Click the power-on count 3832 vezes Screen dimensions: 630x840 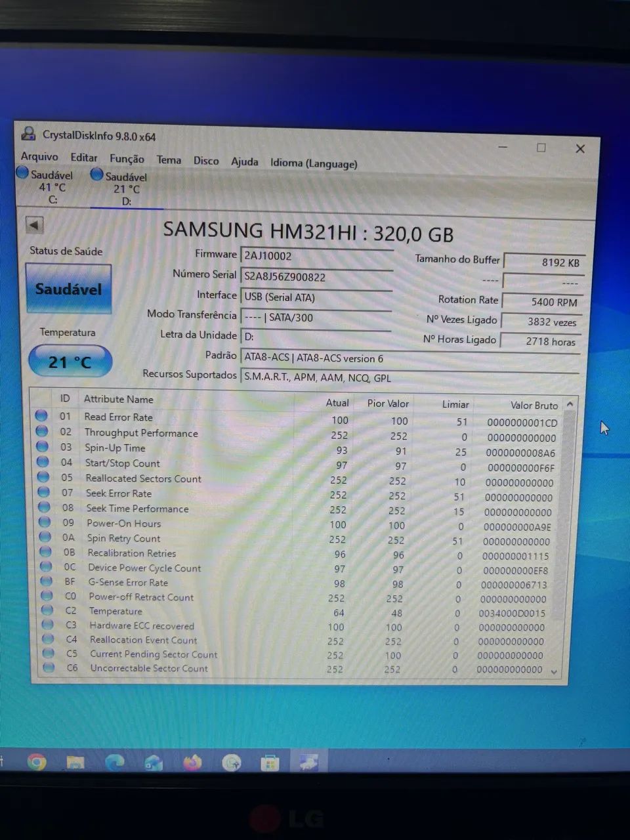coord(541,322)
